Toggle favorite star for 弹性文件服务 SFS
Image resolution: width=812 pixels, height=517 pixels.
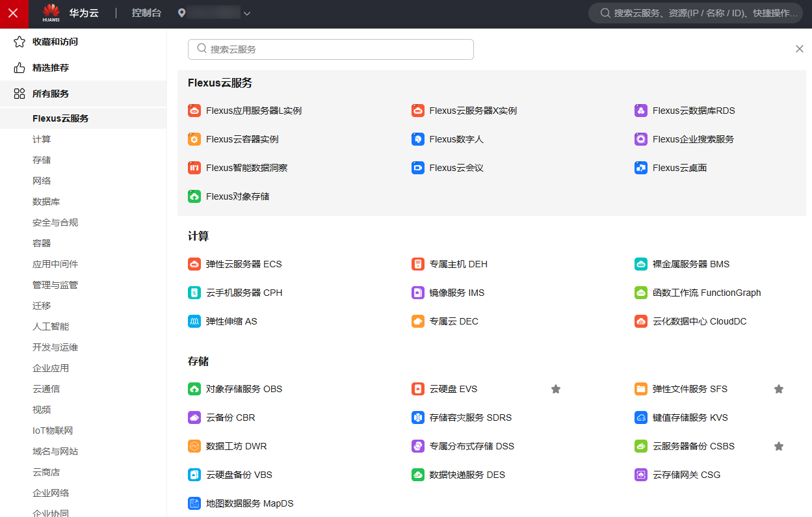pos(779,389)
